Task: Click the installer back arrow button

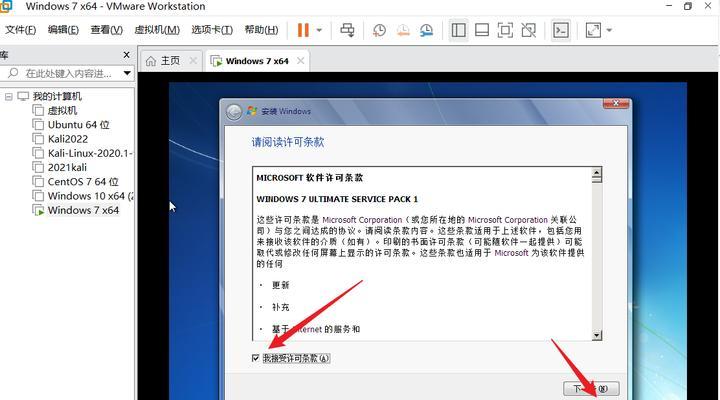Action: 234,112
